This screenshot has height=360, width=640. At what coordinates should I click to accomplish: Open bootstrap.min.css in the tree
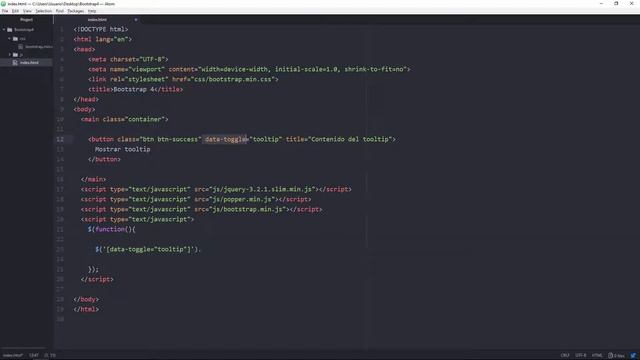[38, 47]
